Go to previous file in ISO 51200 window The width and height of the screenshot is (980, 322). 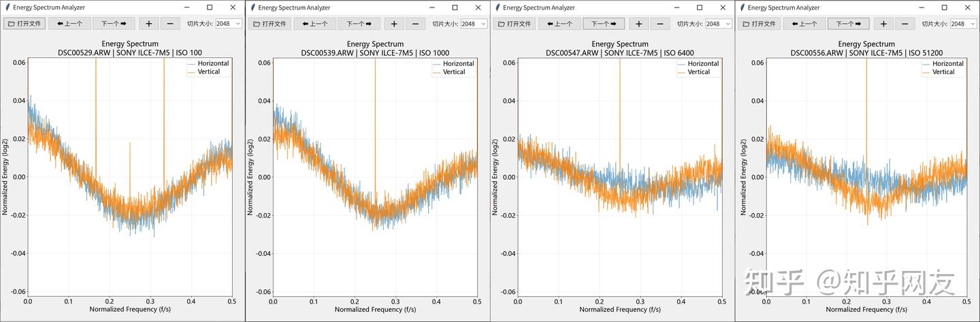click(804, 23)
